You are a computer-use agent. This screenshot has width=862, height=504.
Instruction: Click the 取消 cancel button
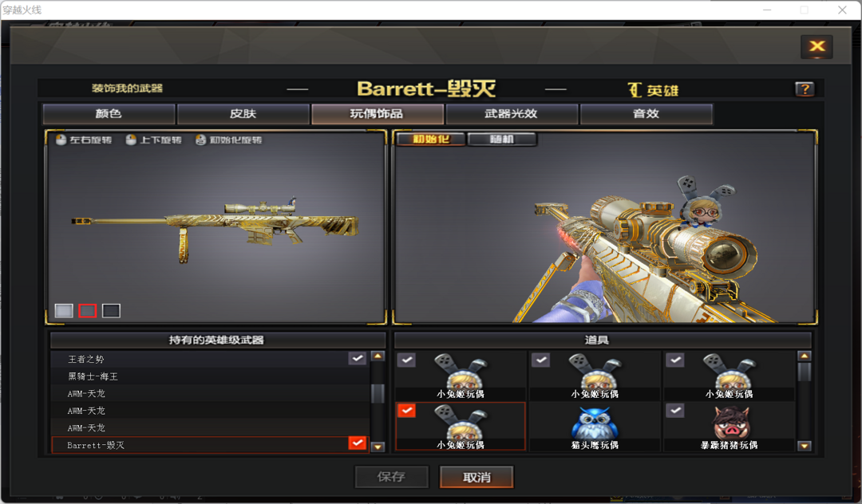(476, 477)
